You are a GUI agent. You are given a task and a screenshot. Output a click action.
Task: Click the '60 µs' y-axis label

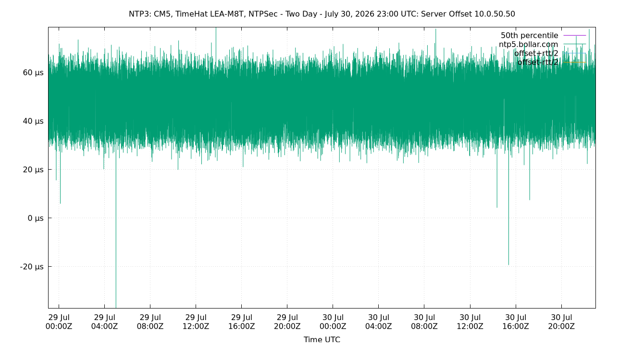pos(33,73)
